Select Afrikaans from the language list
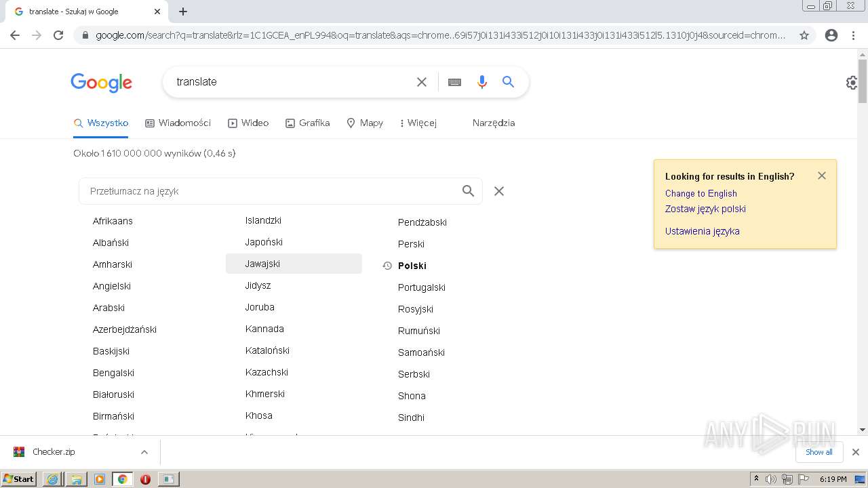The width and height of the screenshot is (868, 488). point(113,221)
